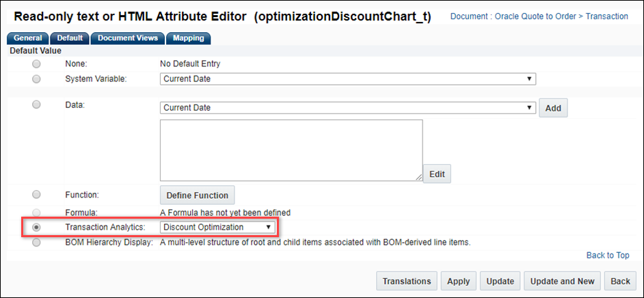Open the System Variable dropdown
This screenshot has height=298, width=644.
347,79
